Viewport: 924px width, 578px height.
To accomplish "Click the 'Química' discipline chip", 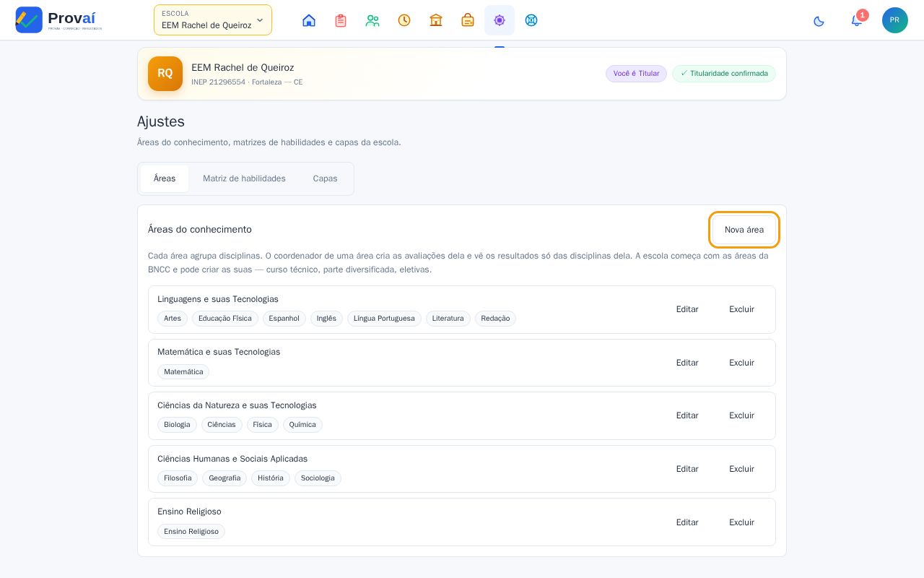I will (x=302, y=425).
